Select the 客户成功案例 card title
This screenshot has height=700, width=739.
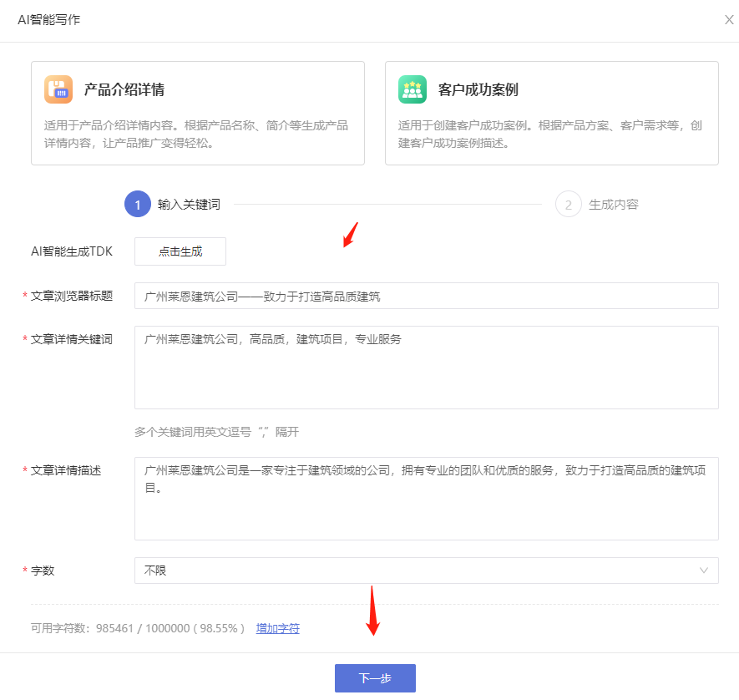click(478, 89)
